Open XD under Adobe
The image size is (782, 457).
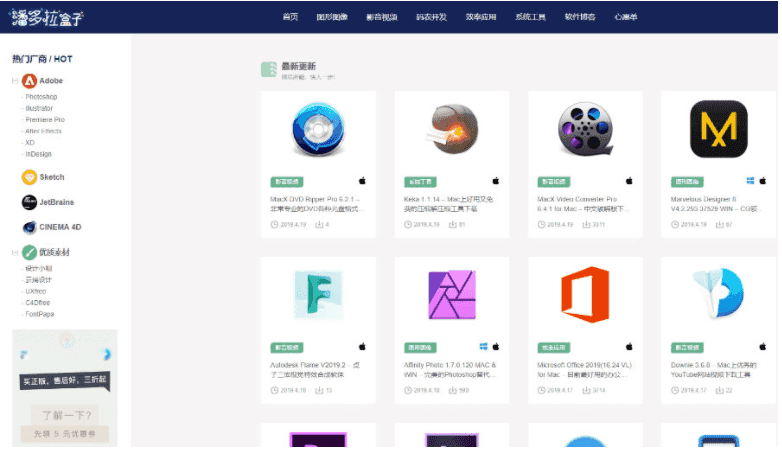30,143
